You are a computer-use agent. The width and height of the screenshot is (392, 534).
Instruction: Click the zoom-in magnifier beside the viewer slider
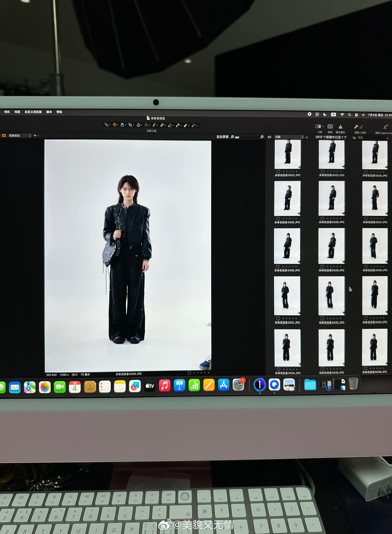coord(262,137)
